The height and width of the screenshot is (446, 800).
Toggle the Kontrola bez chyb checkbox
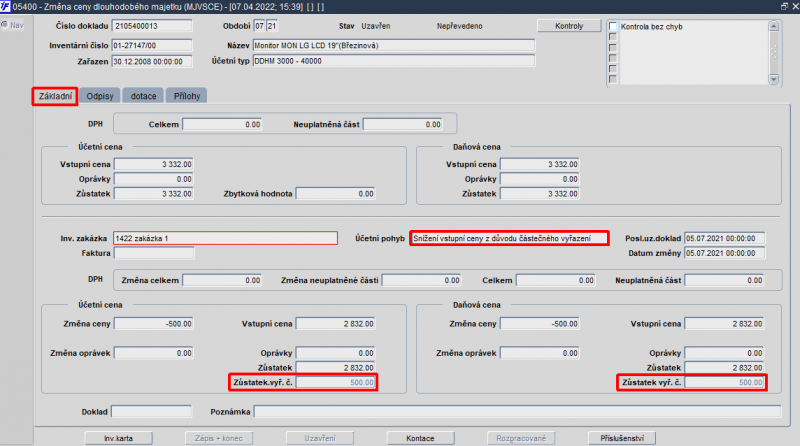point(613,27)
